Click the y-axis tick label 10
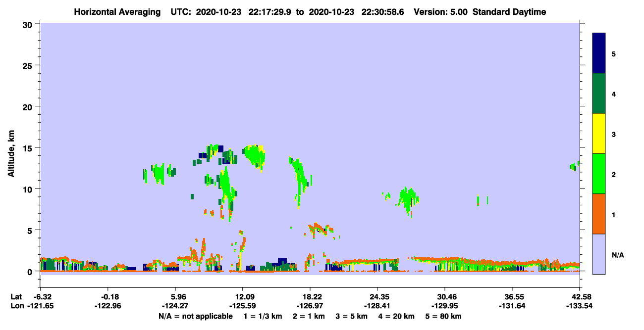Viewport: 644px width, 330px height. coord(29,189)
